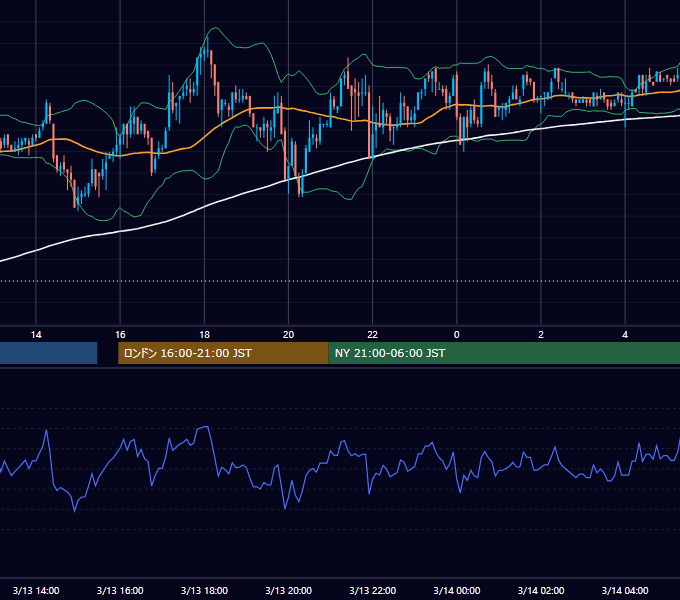Viewport: 680px width, 600px height.
Task: Click hour label 4 on price chart axis
Action: pyautogui.click(x=625, y=335)
